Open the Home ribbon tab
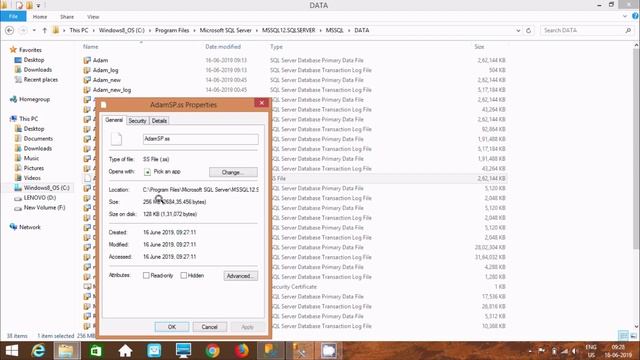 click(40, 17)
